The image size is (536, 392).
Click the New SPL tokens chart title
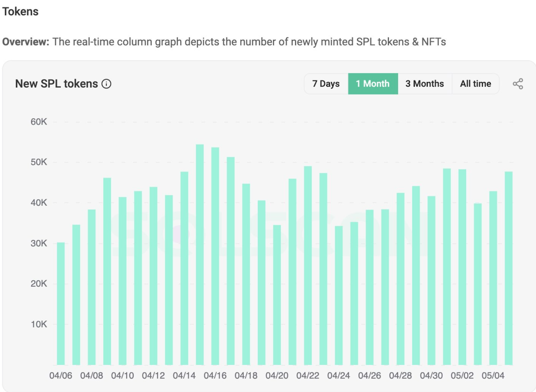tap(57, 84)
